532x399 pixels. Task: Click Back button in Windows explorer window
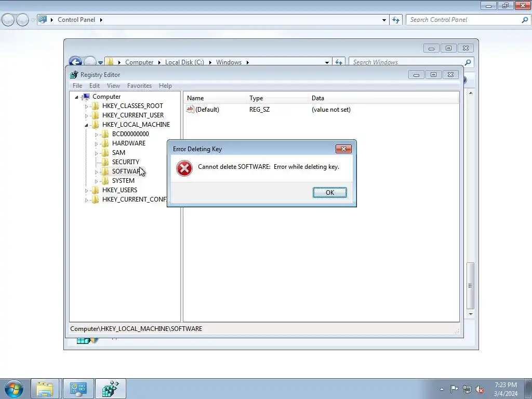tap(75, 62)
